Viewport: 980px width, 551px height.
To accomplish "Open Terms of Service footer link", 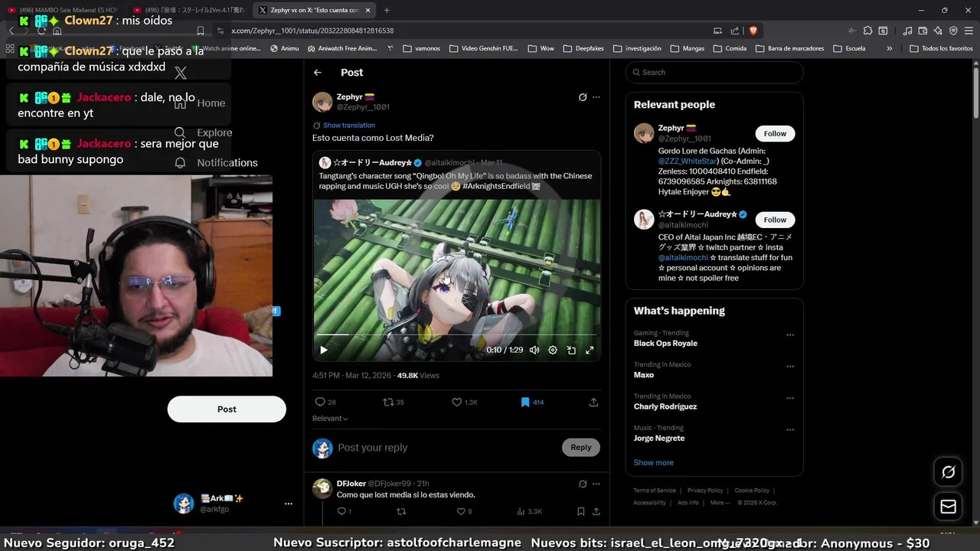I will (x=655, y=491).
